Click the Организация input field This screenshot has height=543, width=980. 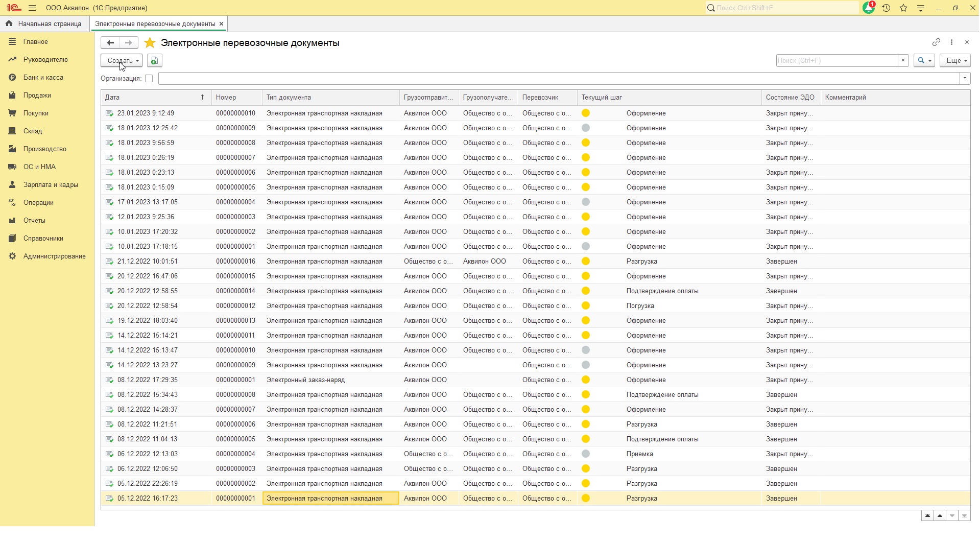coord(559,79)
